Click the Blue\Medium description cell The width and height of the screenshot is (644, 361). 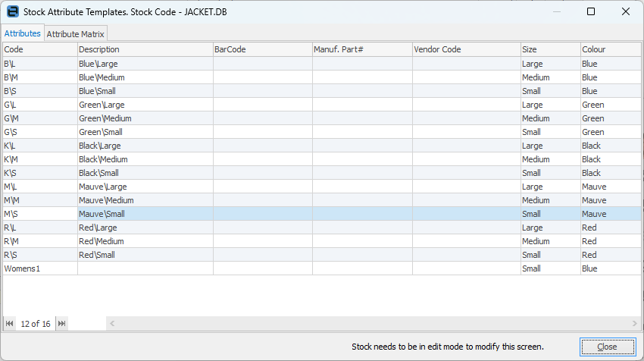[x=145, y=77]
